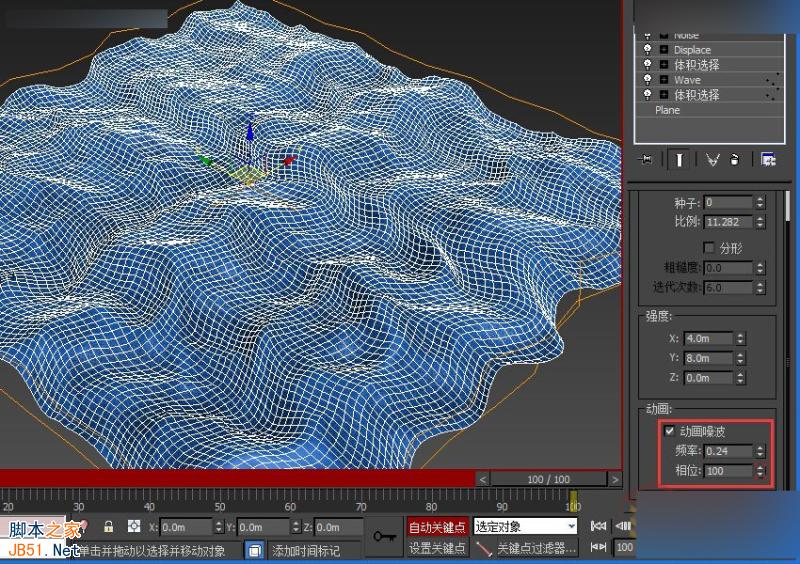Click the 设置关键点 button

[x=437, y=548]
